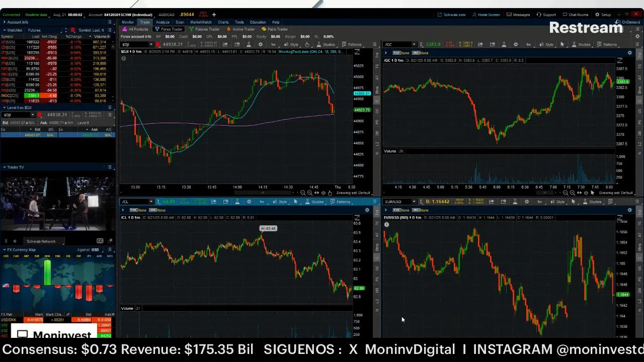Mute the Trader TV audio
The image size is (644, 362).
(x=15, y=241)
